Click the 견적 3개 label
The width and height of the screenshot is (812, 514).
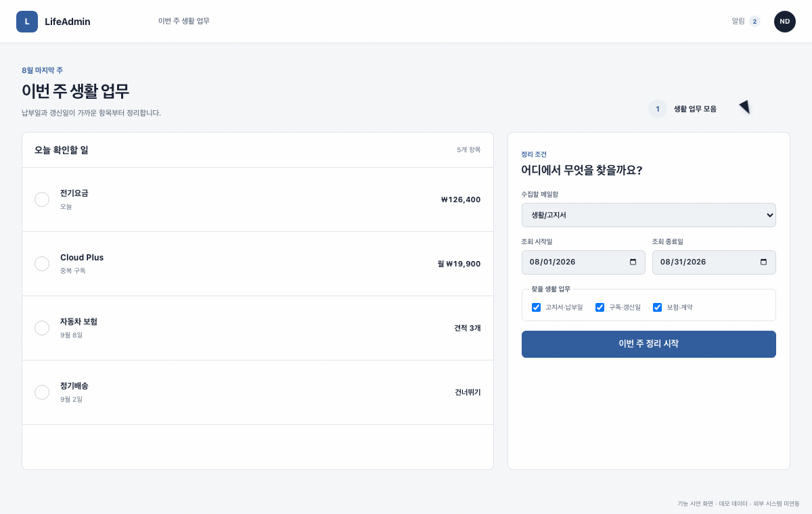(x=468, y=328)
